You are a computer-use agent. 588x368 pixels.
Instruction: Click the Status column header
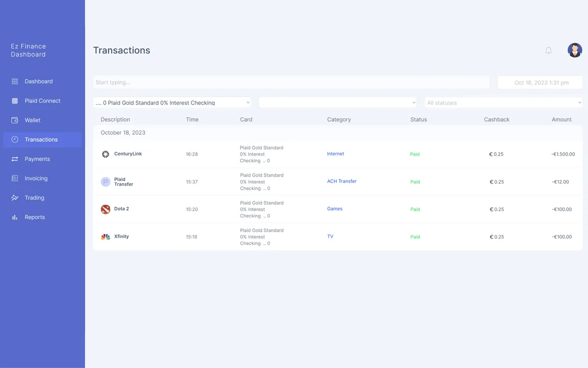[418, 119]
